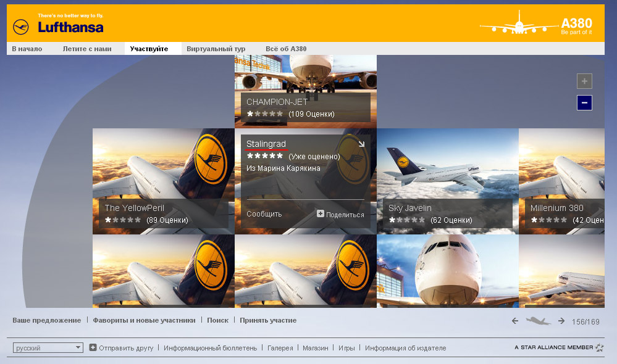Click the plus icon next to Поделиться
The width and height of the screenshot is (617, 364).
pyautogui.click(x=321, y=213)
